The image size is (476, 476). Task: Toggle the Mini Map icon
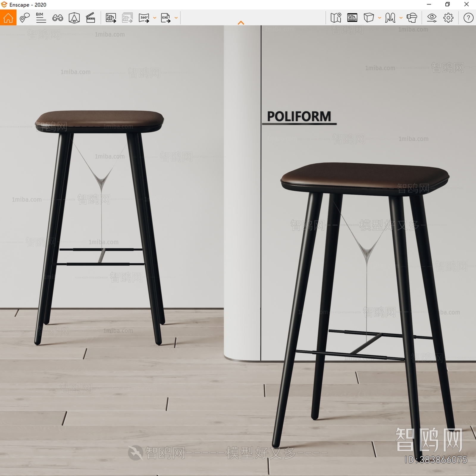(336, 18)
